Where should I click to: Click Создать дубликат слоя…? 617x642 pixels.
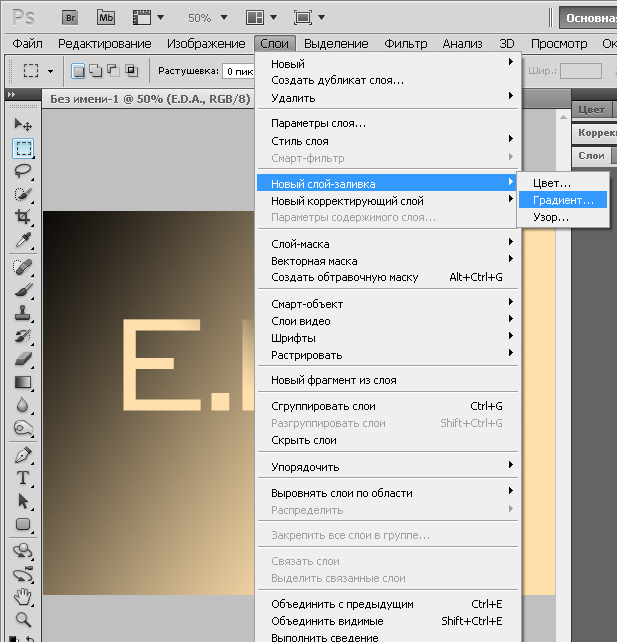point(387,80)
